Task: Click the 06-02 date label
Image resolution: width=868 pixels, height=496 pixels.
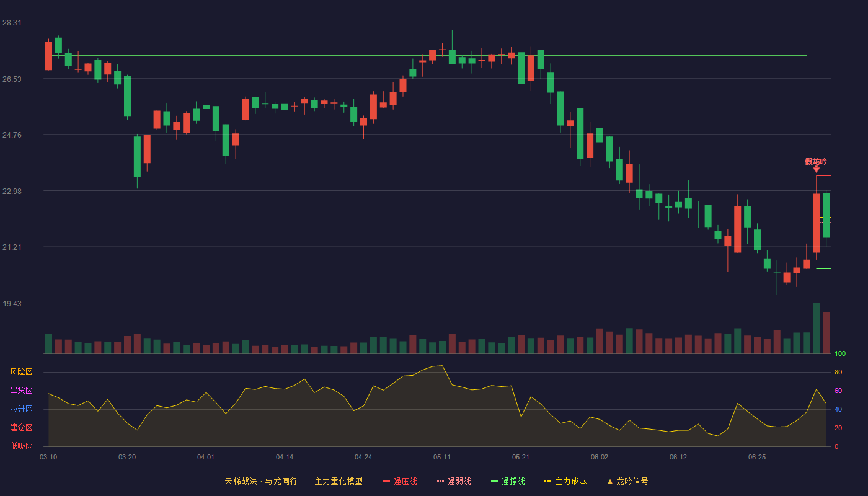Action: point(600,457)
